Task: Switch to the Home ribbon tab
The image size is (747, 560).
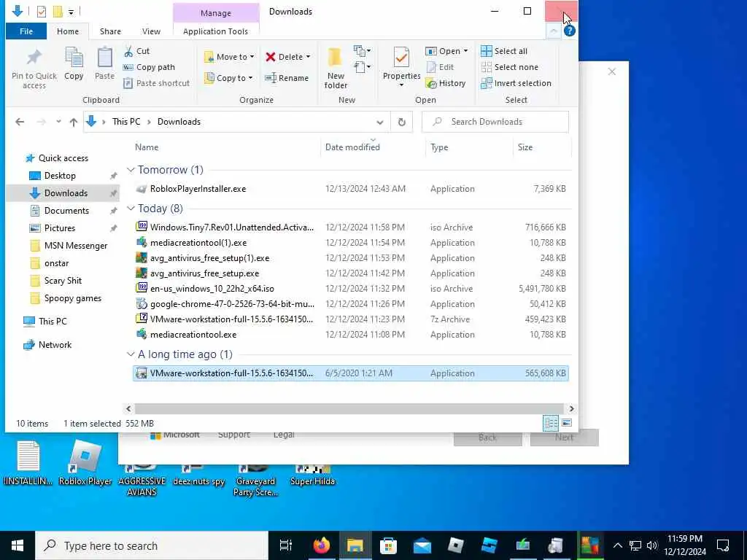Action: click(68, 31)
